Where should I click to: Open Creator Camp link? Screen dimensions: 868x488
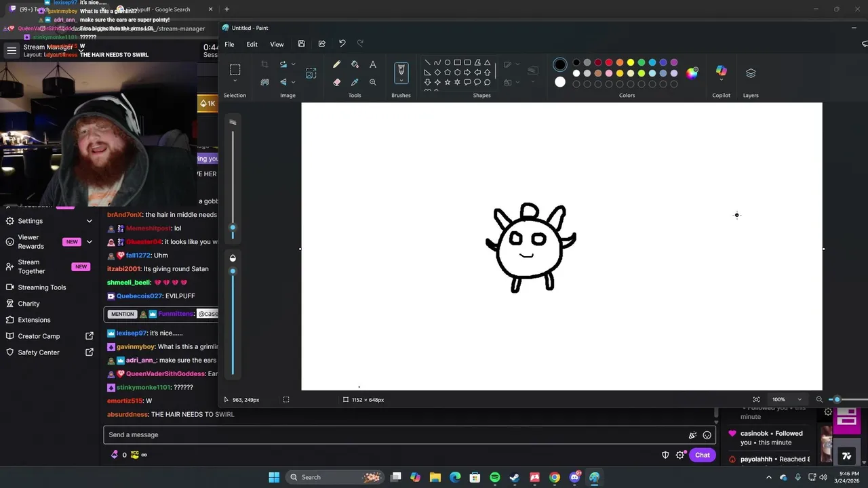[48, 336]
